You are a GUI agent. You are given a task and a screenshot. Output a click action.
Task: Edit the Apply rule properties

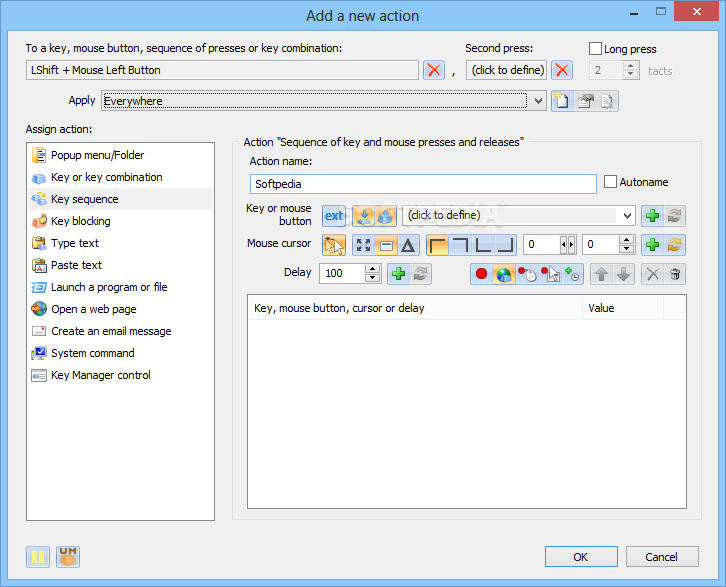tap(585, 101)
